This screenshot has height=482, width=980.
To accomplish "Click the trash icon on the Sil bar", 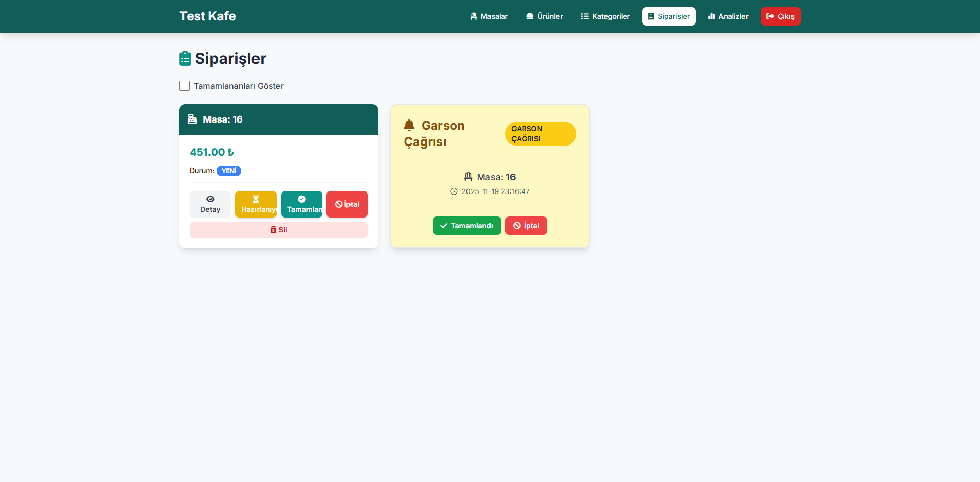I will 273,230.
